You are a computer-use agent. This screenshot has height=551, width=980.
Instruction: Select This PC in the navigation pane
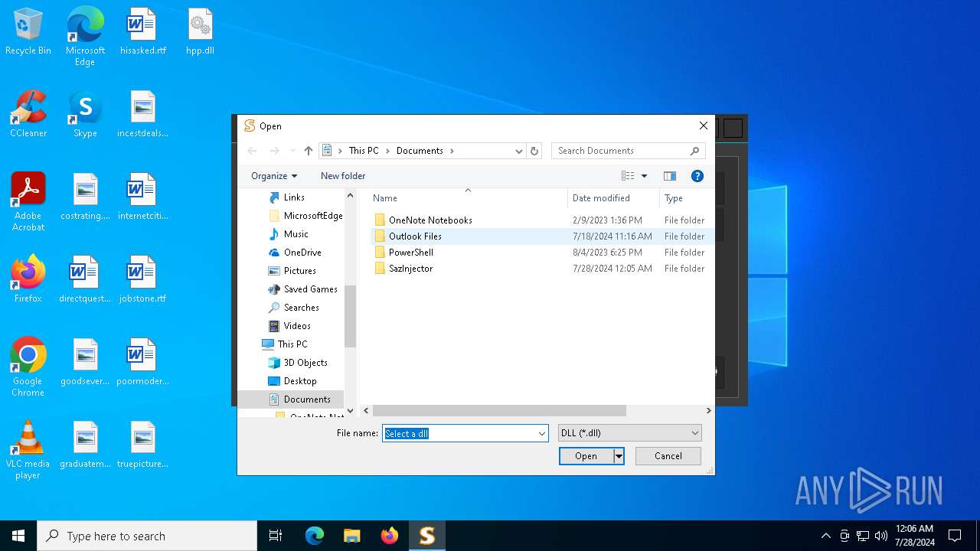click(x=292, y=344)
